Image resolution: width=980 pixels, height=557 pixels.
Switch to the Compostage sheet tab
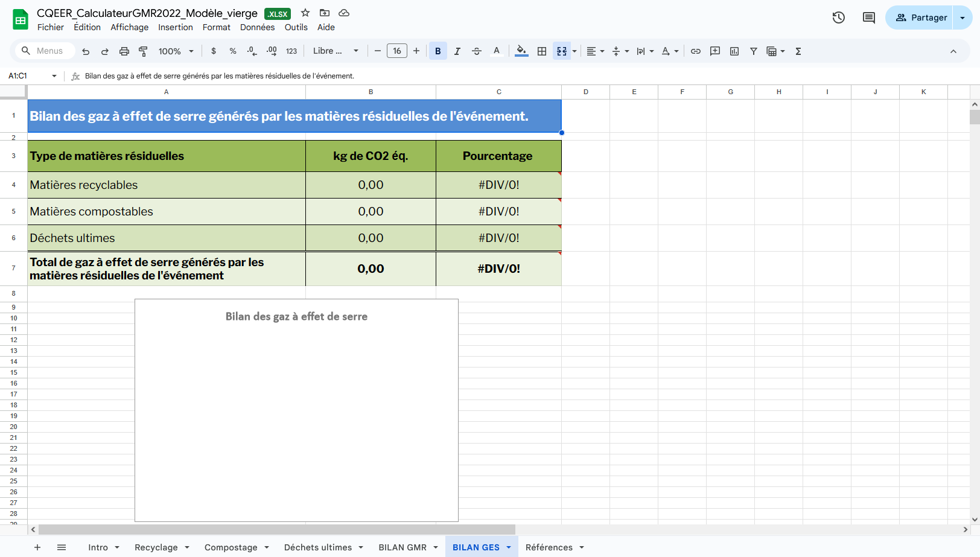(x=231, y=547)
